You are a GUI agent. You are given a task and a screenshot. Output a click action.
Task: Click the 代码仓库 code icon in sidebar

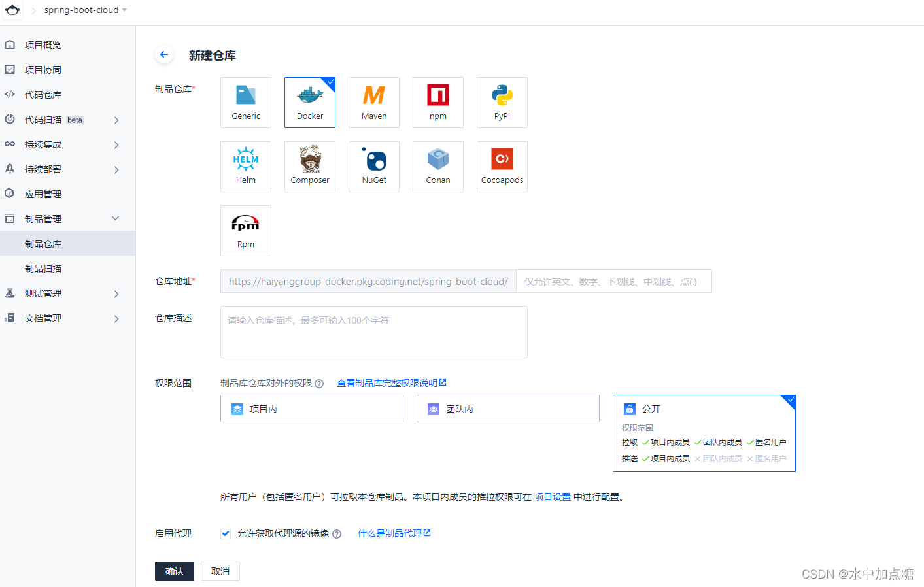coord(10,94)
